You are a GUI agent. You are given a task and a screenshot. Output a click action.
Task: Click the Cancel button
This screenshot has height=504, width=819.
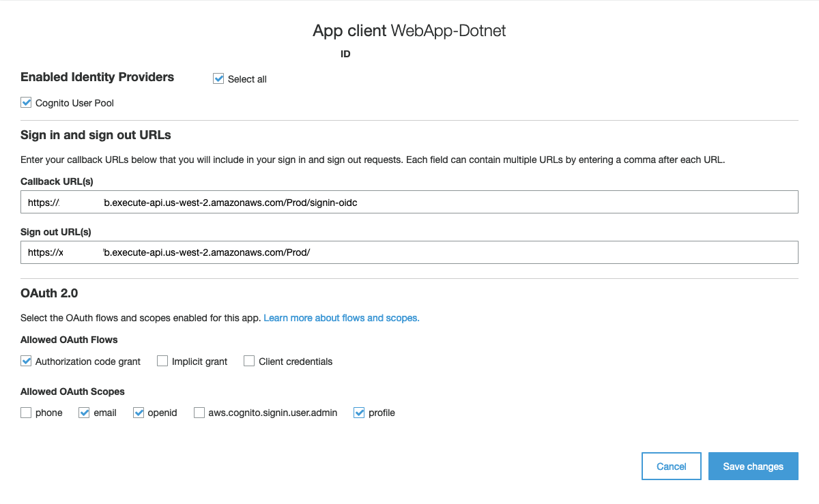click(x=672, y=466)
